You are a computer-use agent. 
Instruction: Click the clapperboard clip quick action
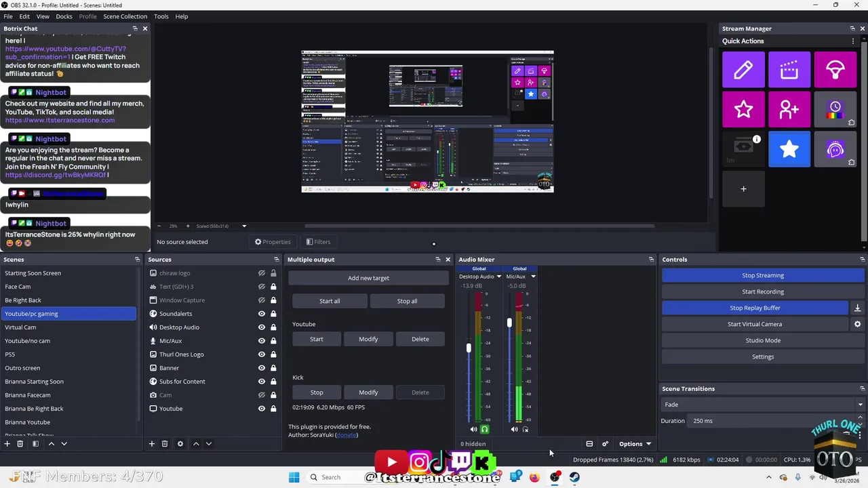(789, 70)
